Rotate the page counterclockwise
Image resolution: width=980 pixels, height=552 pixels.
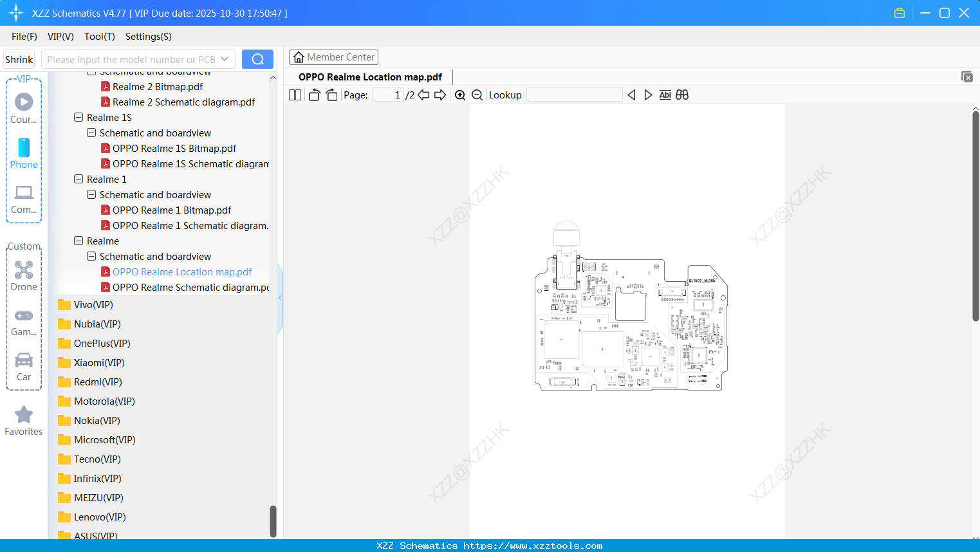point(314,95)
